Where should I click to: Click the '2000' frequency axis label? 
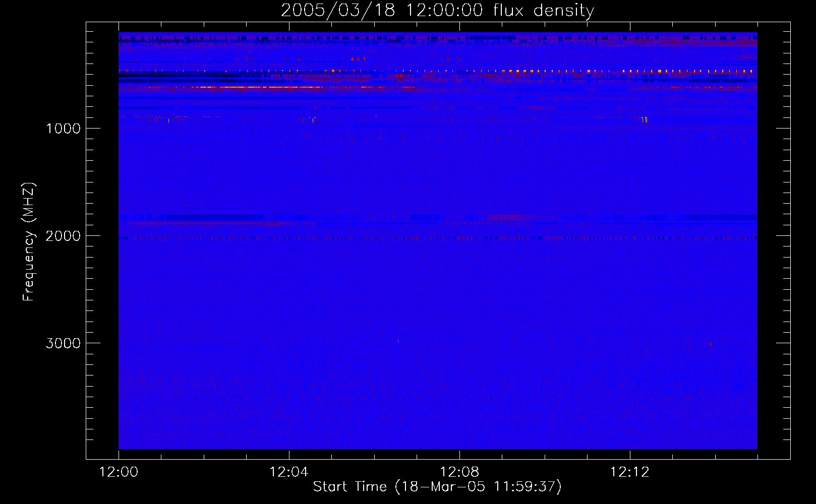pyautogui.click(x=63, y=236)
